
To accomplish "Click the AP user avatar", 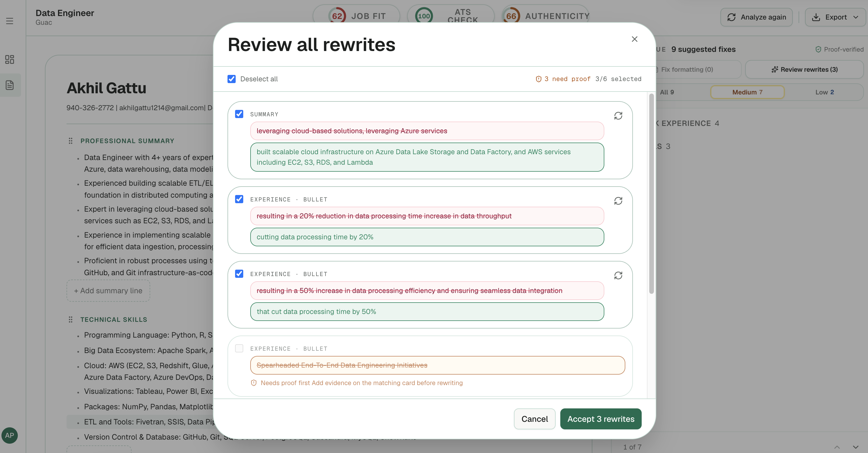I will 9,435.
